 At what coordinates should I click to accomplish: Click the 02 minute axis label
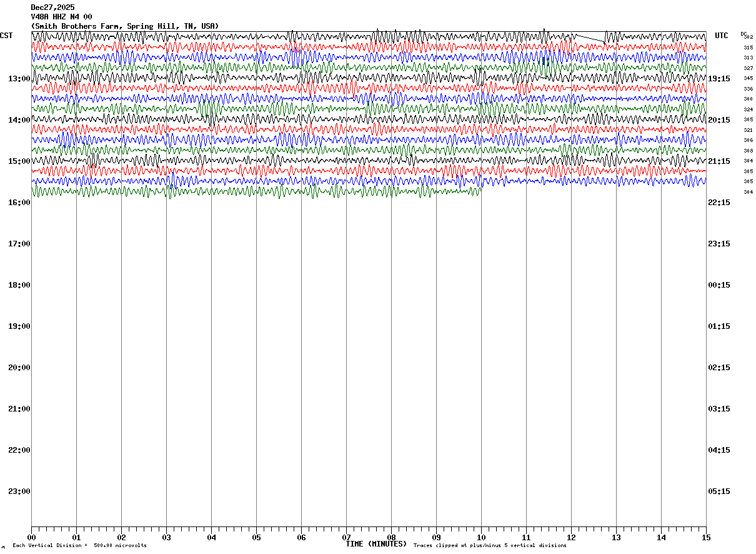(x=121, y=538)
